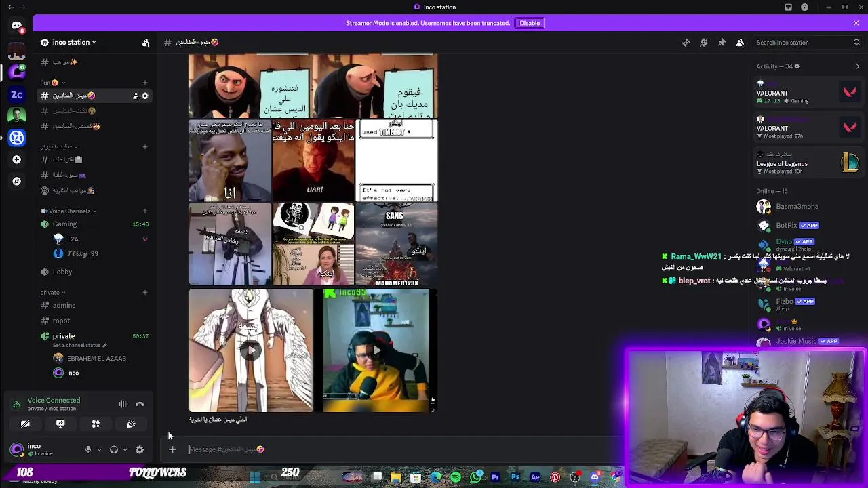Set a channel status link

pos(79,345)
